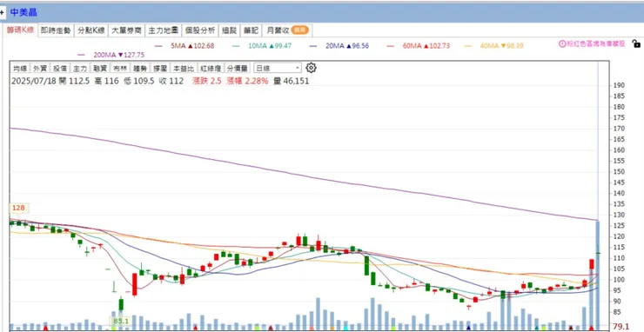The width and height of the screenshot is (644, 332).
Task: Click the 200MA ▼127.75 value
Action: [119, 55]
